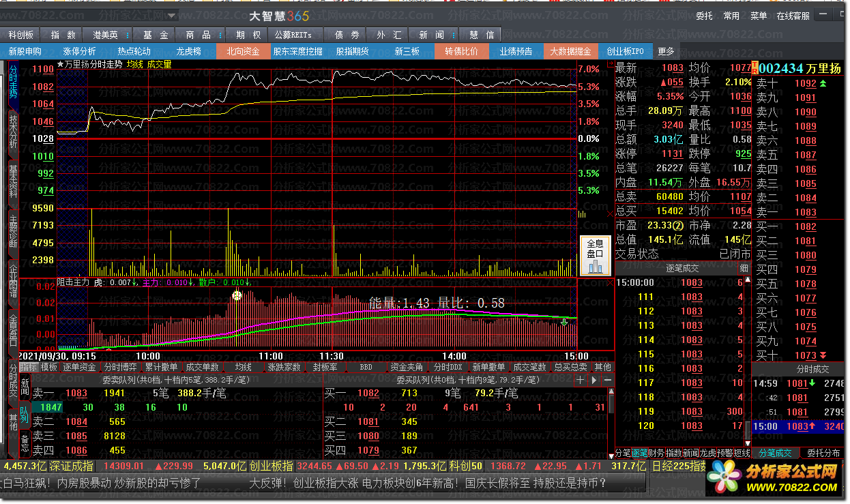Open the 热点轮动 tab

click(x=134, y=51)
